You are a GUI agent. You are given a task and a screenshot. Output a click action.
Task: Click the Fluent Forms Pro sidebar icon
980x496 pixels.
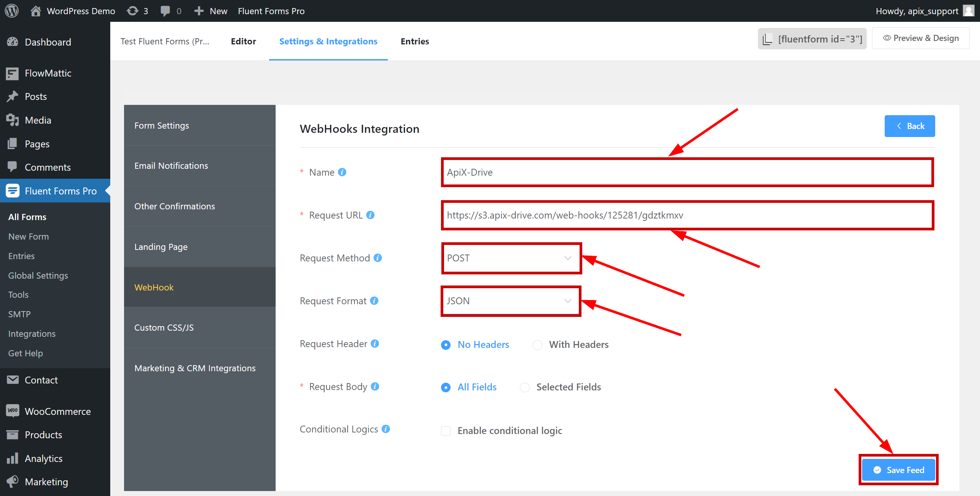click(13, 190)
